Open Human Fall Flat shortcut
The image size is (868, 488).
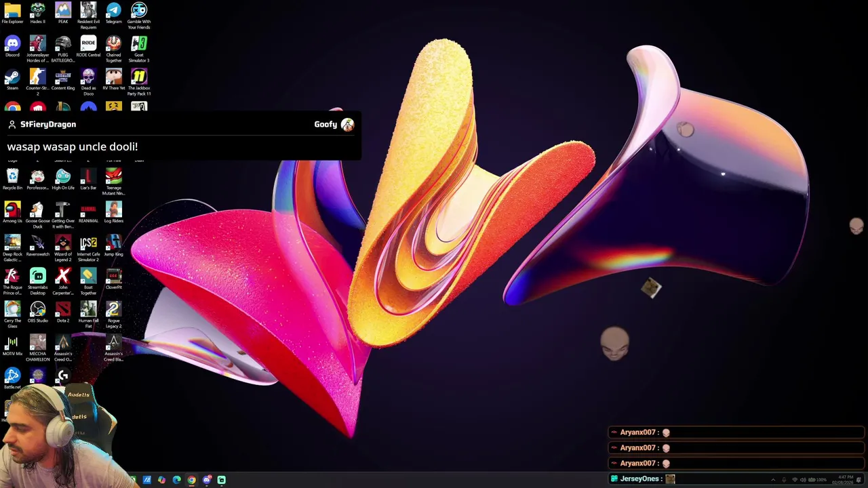[x=88, y=315]
